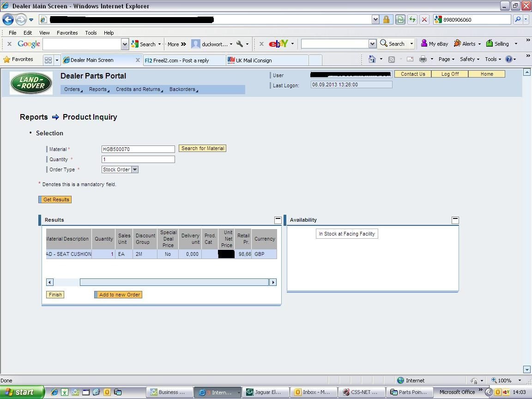The height and width of the screenshot is (399, 532).
Task: Click the Land Rover logo
Action: coord(31,83)
